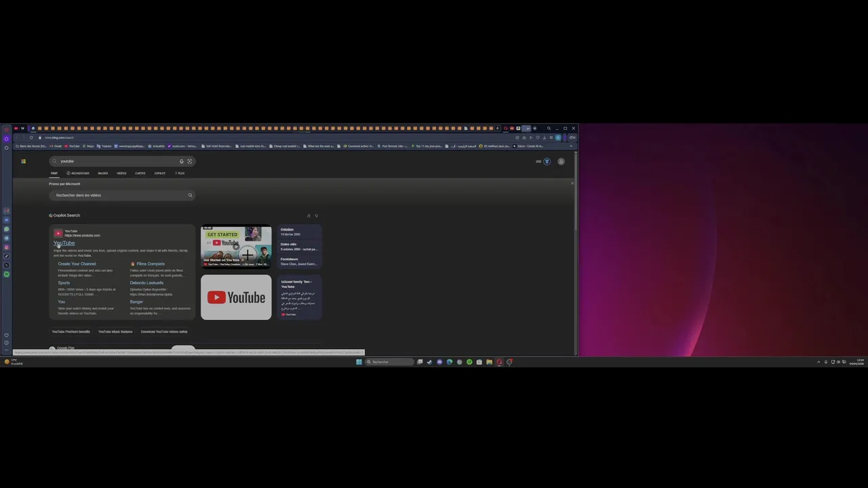This screenshot has height=488, width=868.
Task: Click the thumbs-up feedback icon
Action: (x=309, y=216)
